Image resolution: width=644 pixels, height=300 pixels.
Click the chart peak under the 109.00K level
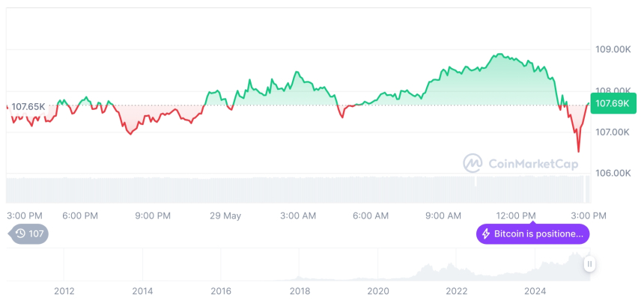(x=498, y=55)
